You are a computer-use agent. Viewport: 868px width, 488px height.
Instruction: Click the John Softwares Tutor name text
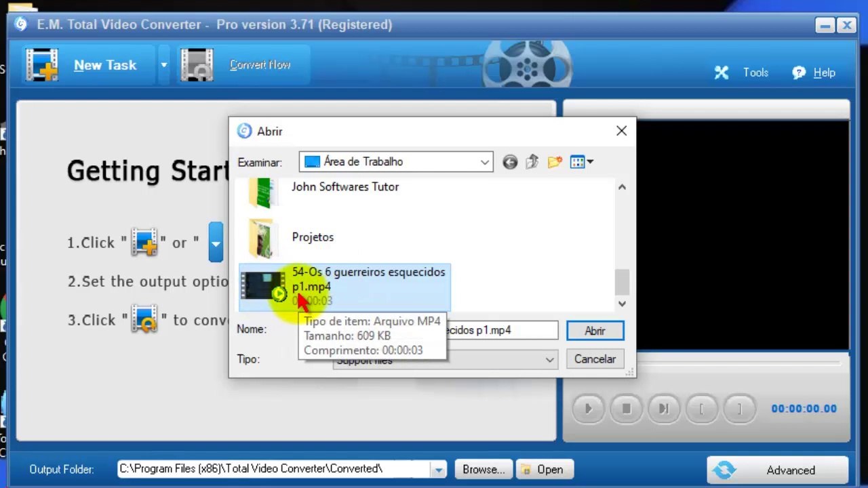345,186
